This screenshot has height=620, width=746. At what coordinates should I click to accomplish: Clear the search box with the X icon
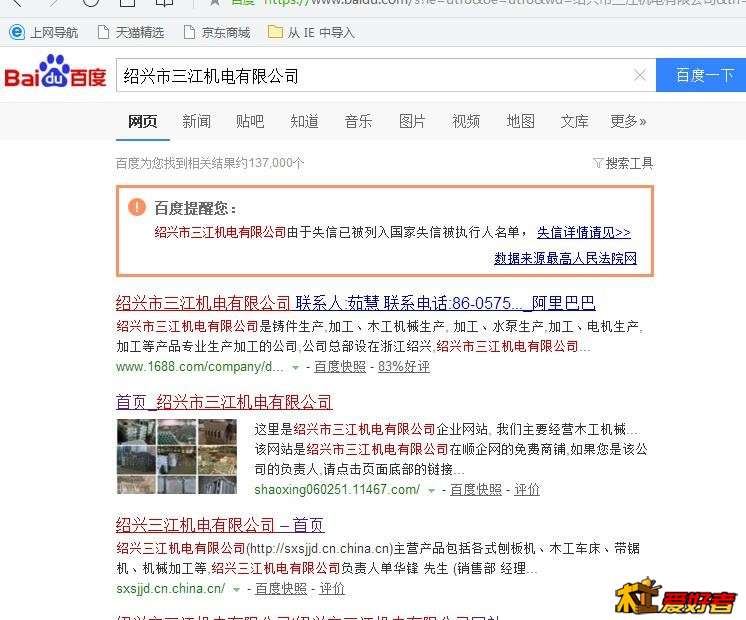640,75
